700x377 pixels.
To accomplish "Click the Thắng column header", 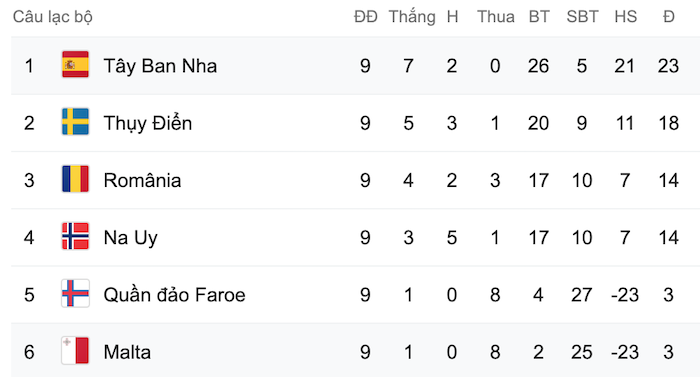I will tap(412, 17).
